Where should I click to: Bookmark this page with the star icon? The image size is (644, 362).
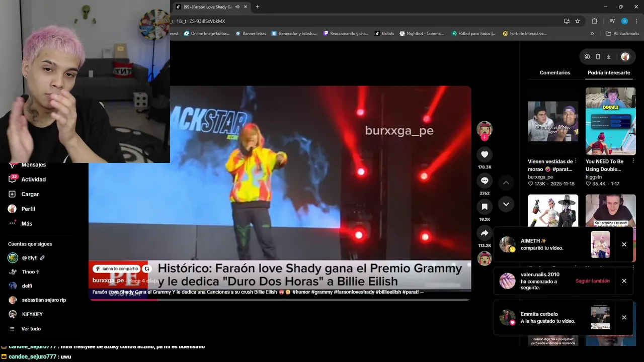click(x=578, y=21)
